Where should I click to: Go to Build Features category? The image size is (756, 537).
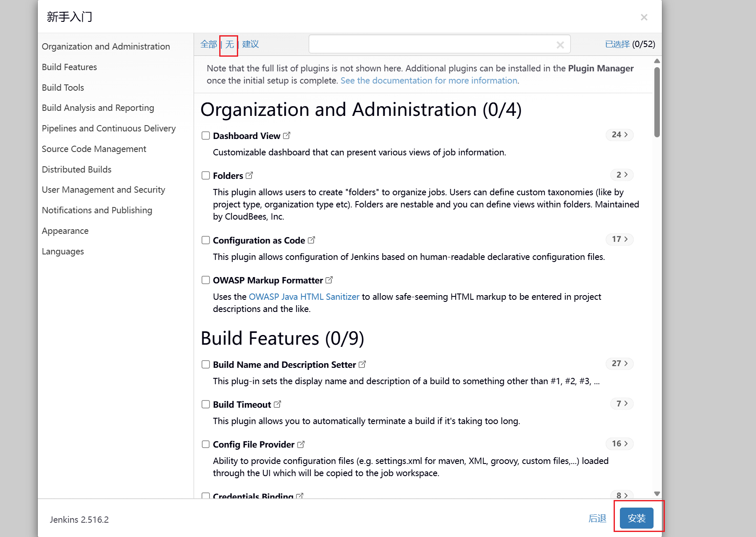tap(69, 67)
